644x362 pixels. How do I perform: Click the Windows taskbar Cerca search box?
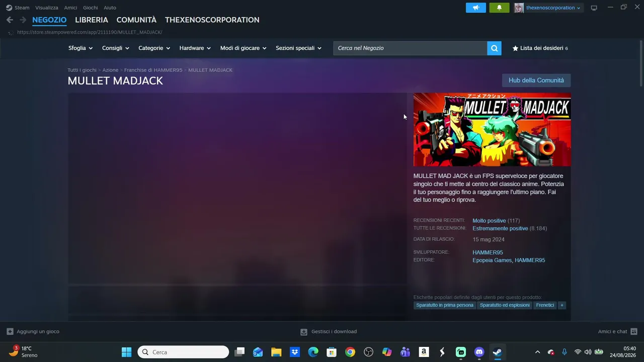click(x=183, y=352)
